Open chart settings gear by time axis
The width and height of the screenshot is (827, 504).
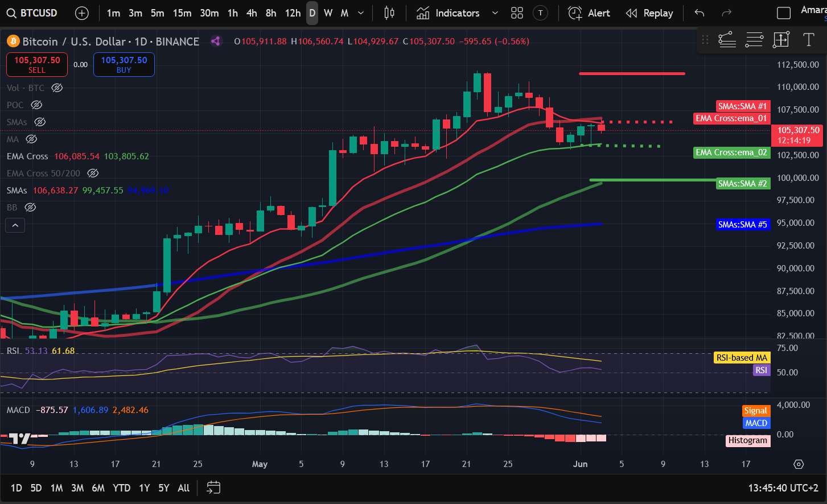point(799,464)
